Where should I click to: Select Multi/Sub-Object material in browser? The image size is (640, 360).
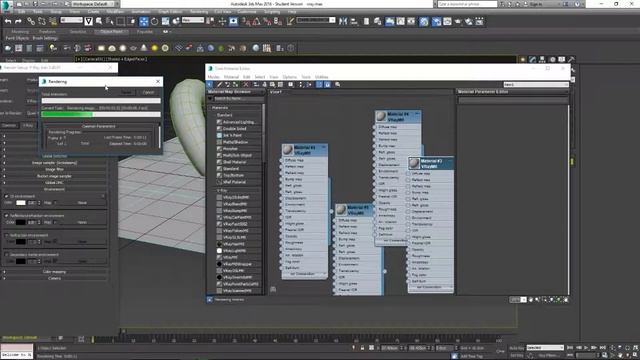click(x=237, y=156)
